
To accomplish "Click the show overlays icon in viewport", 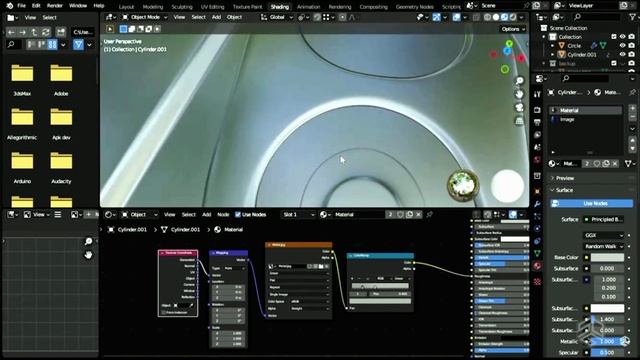I will click(456, 17).
